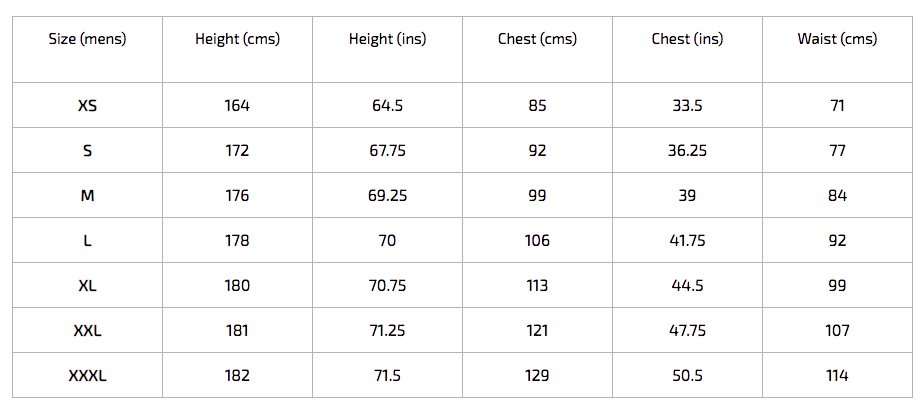This screenshot has width=924, height=416.
Task: Click the XXXL size row label
Action: pos(88,375)
